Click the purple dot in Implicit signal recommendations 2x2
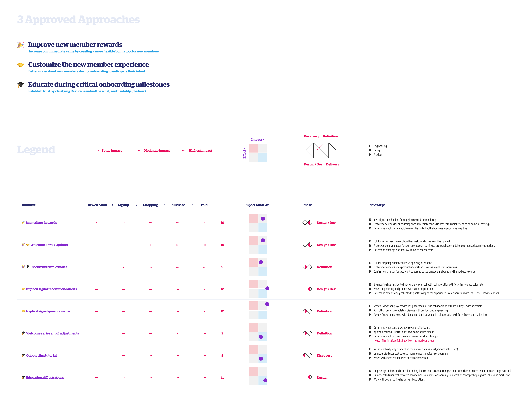The height and width of the screenshot is (400, 532). (x=267, y=288)
